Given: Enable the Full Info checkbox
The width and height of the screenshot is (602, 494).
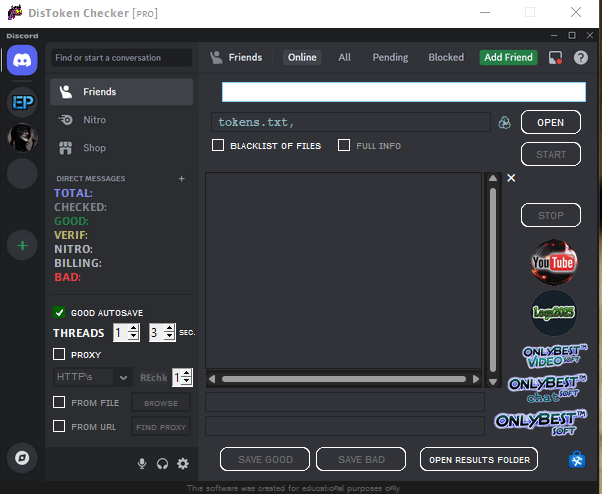Looking at the screenshot, I should point(344,145).
